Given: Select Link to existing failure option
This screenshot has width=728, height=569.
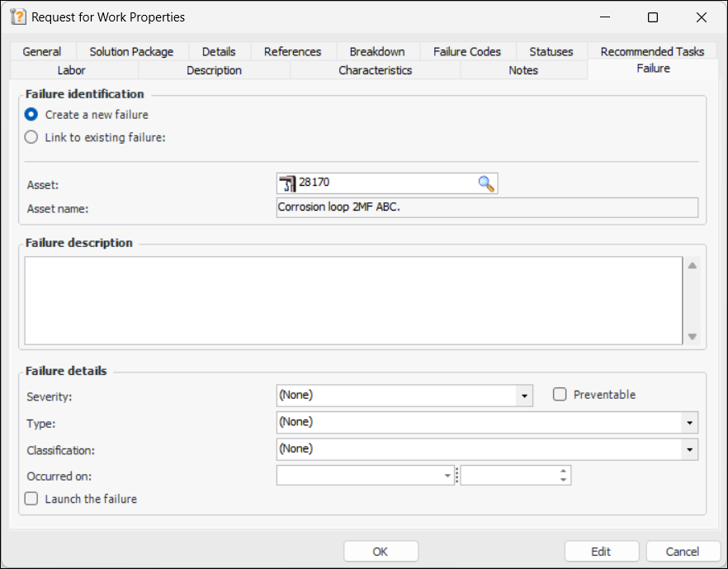Looking at the screenshot, I should (31, 138).
